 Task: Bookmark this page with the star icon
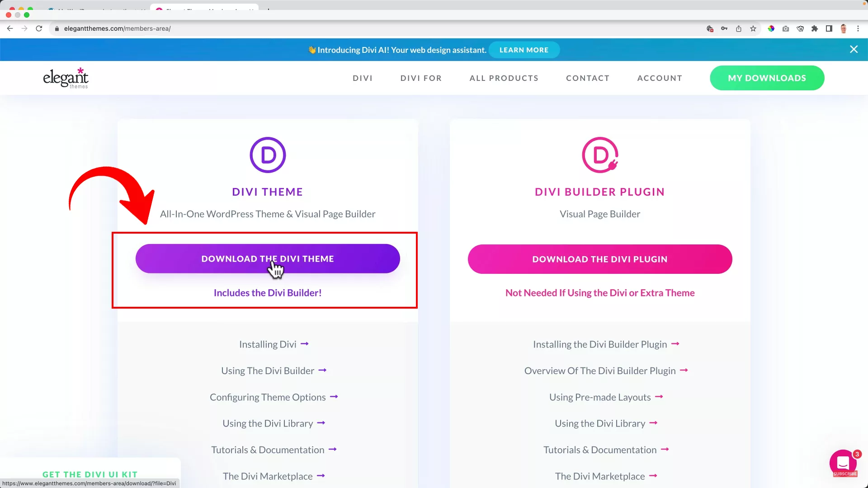[753, 28]
